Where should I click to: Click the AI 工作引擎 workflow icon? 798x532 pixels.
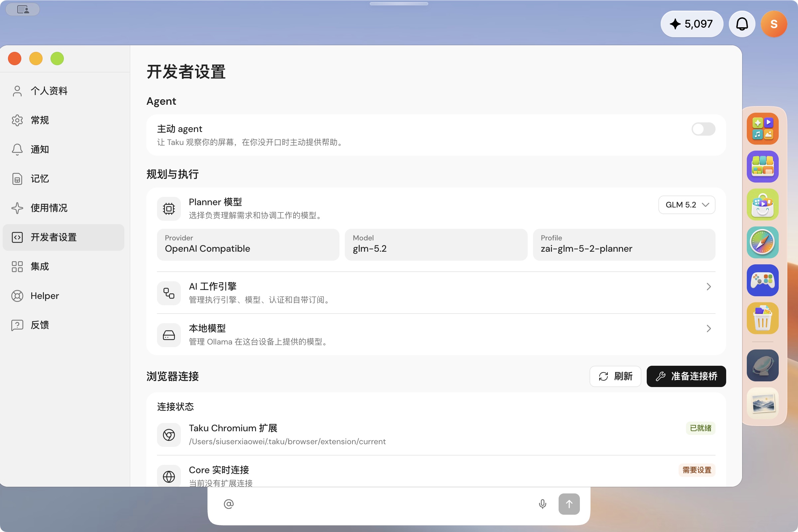click(x=169, y=293)
